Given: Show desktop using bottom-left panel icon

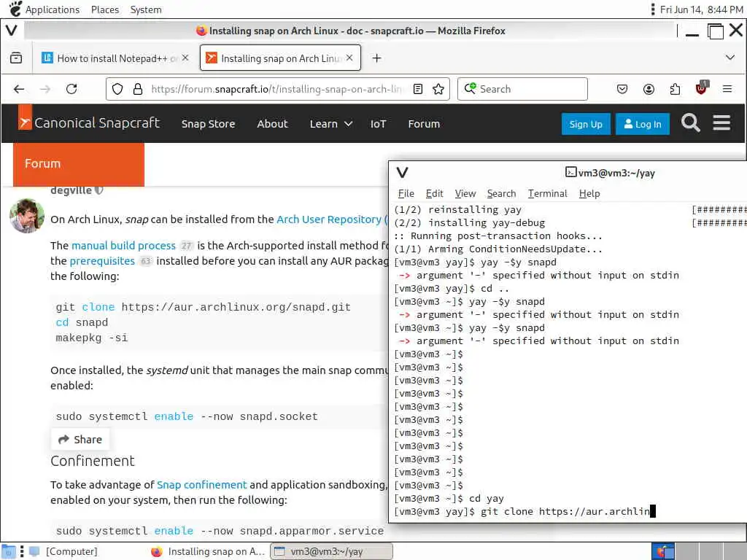Looking at the screenshot, I should 9,551.
